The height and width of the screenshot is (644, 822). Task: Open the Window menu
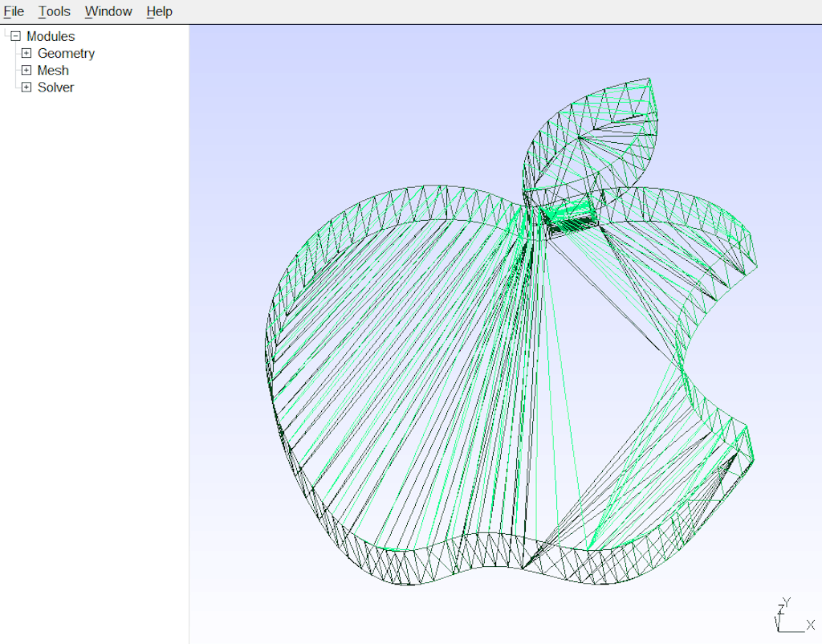pyautogui.click(x=108, y=11)
